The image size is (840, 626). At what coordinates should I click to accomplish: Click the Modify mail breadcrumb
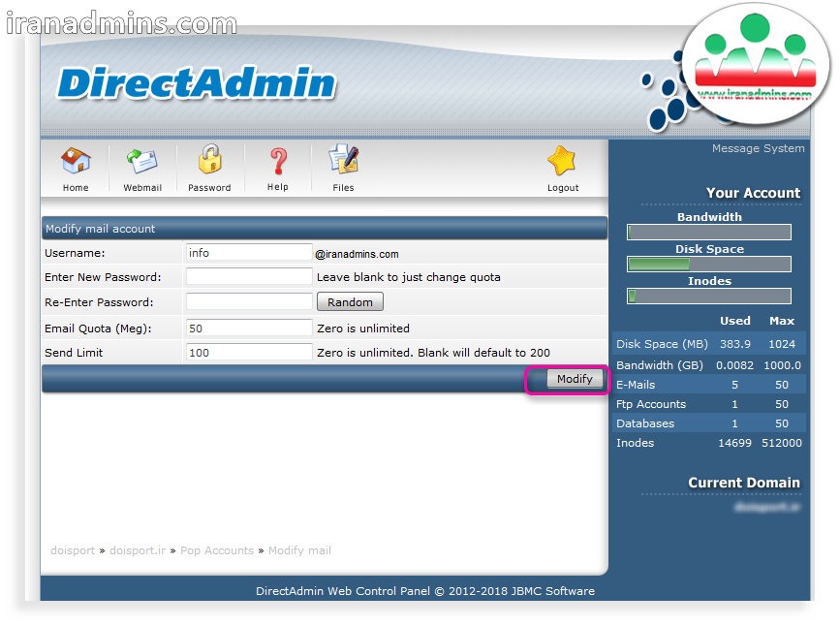point(299,550)
